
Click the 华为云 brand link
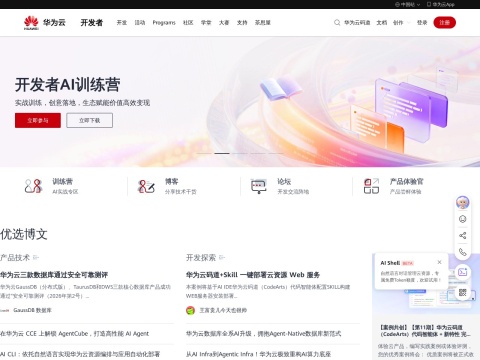pos(54,22)
